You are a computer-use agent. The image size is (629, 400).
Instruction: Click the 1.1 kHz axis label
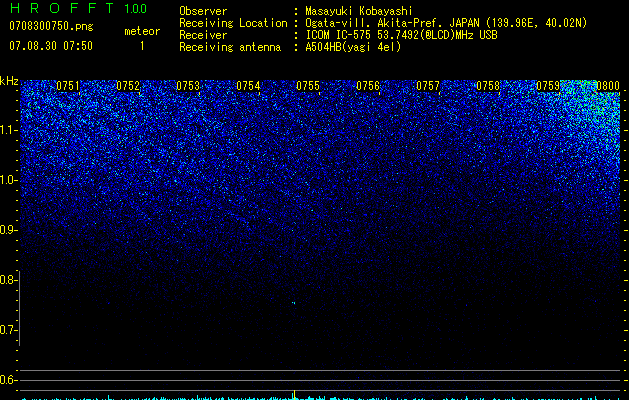pos(8,130)
